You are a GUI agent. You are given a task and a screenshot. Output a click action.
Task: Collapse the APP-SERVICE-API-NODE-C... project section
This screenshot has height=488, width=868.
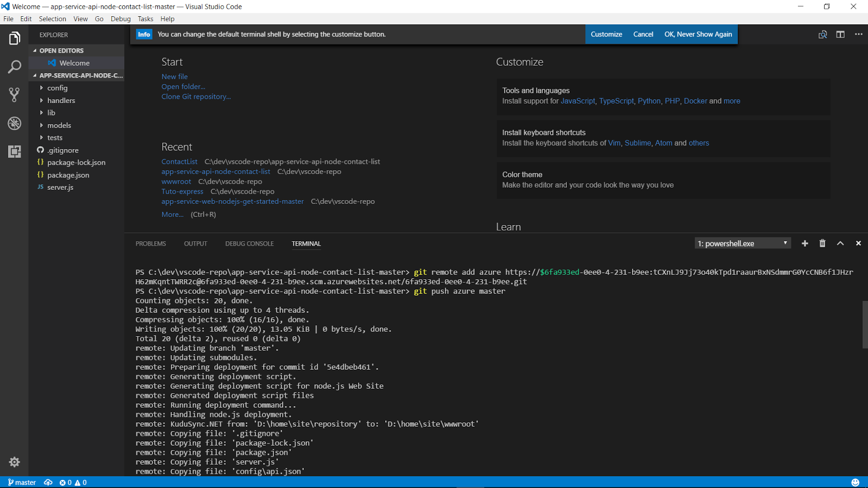[76, 75]
